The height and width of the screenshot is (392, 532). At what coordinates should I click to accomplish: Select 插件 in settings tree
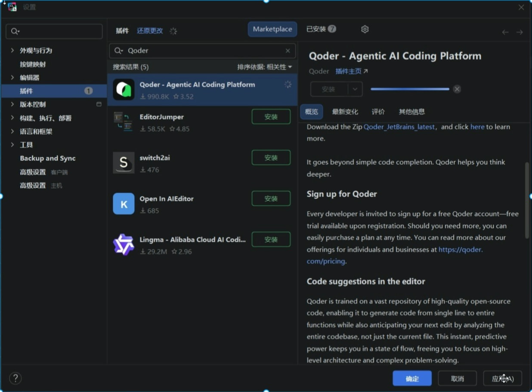click(54, 91)
